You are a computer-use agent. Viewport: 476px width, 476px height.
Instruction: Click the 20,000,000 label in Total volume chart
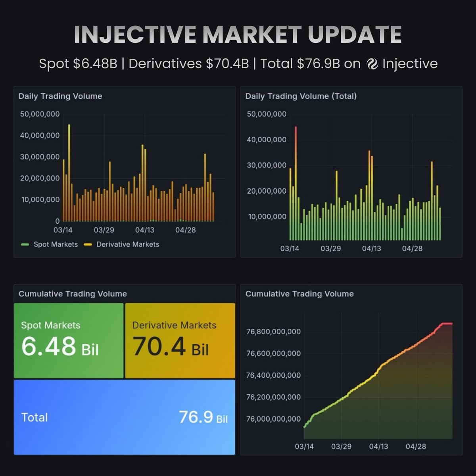pyautogui.click(x=267, y=191)
